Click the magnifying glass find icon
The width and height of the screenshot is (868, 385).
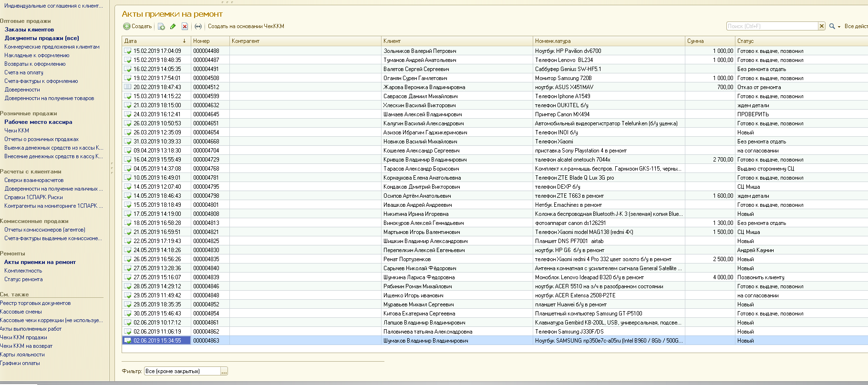coord(832,26)
